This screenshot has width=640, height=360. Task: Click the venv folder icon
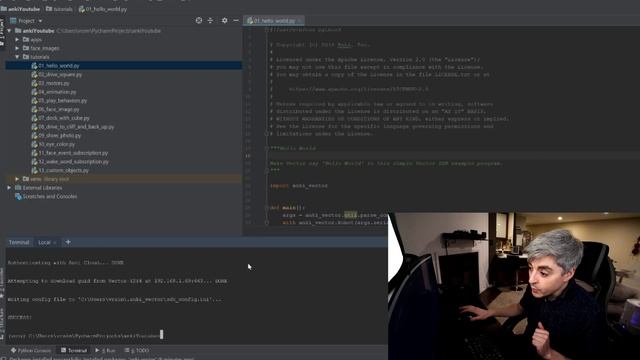[x=26, y=179]
